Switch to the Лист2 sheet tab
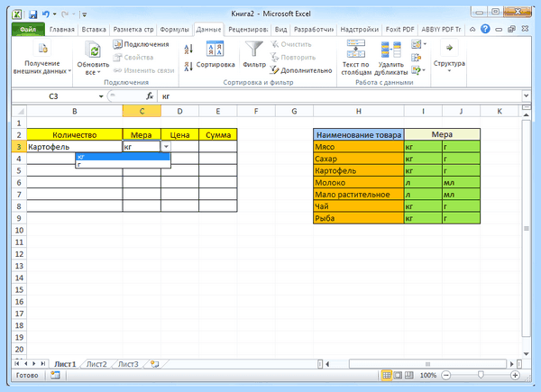 tap(96, 364)
